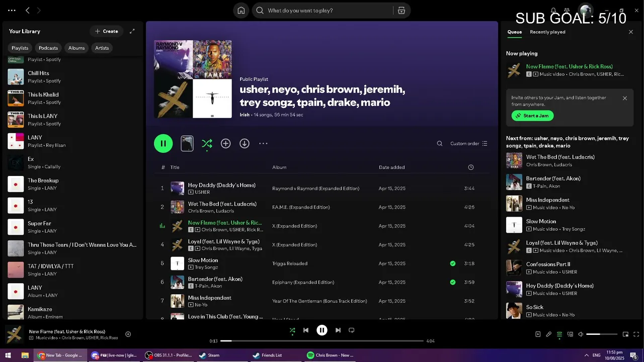This screenshot has width=644, height=362.
Task: Toggle shuffle in the playlist header
Action: [207, 144]
